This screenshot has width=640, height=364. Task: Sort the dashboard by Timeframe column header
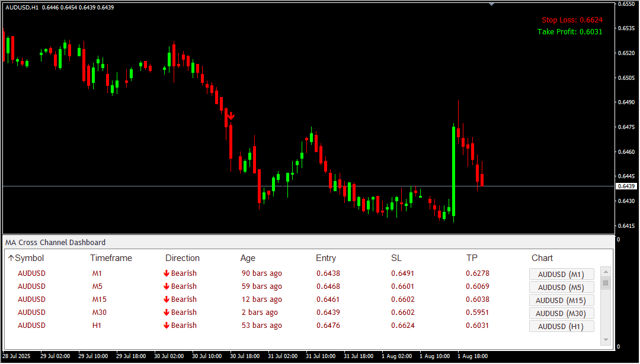coord(111,258)
